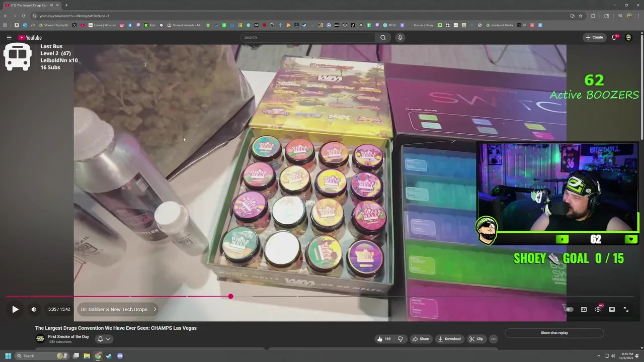Open Discord from taskbar

pyautogui.click(x=120, y=356)
